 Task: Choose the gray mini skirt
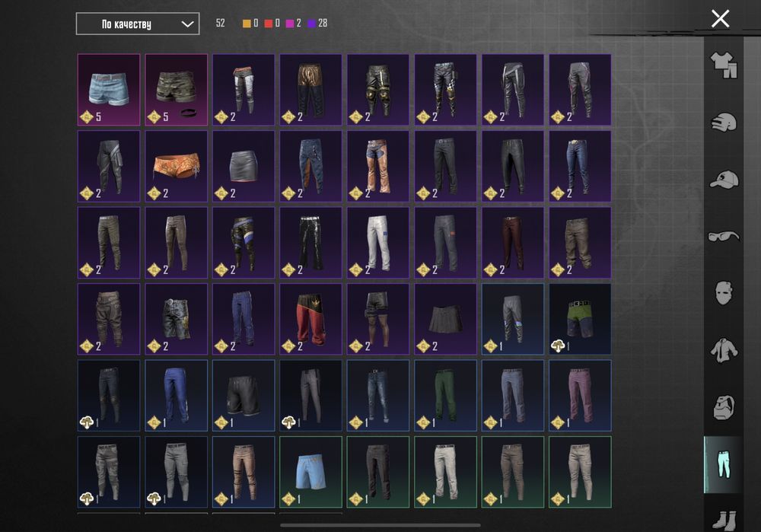coord(244,166)
